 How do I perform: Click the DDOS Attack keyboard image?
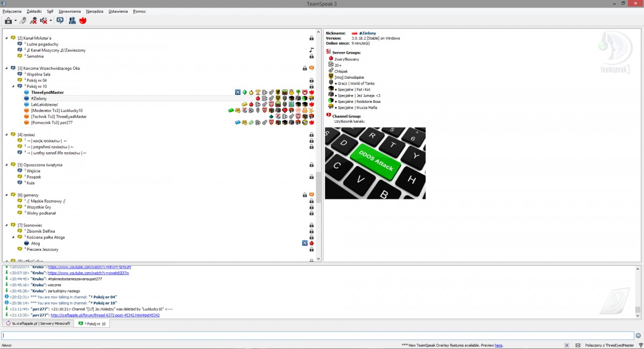pos(375,163)
